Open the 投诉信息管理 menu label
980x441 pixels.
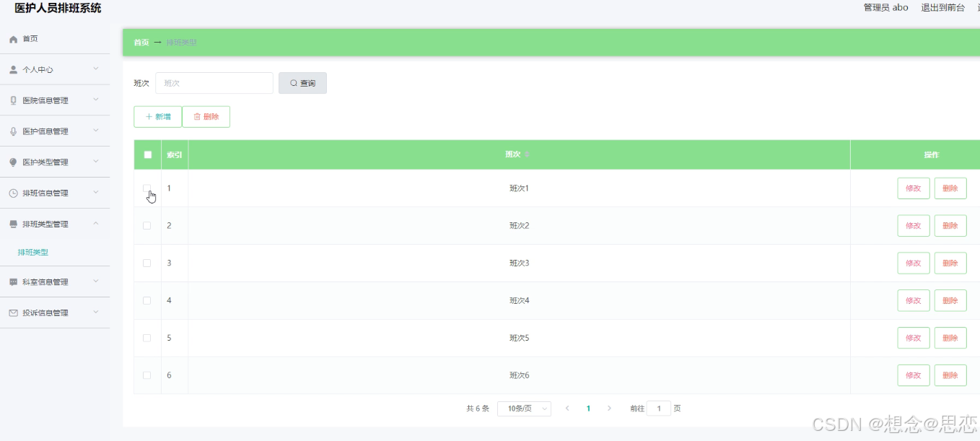pyautogui.click(x=45, y=313)
